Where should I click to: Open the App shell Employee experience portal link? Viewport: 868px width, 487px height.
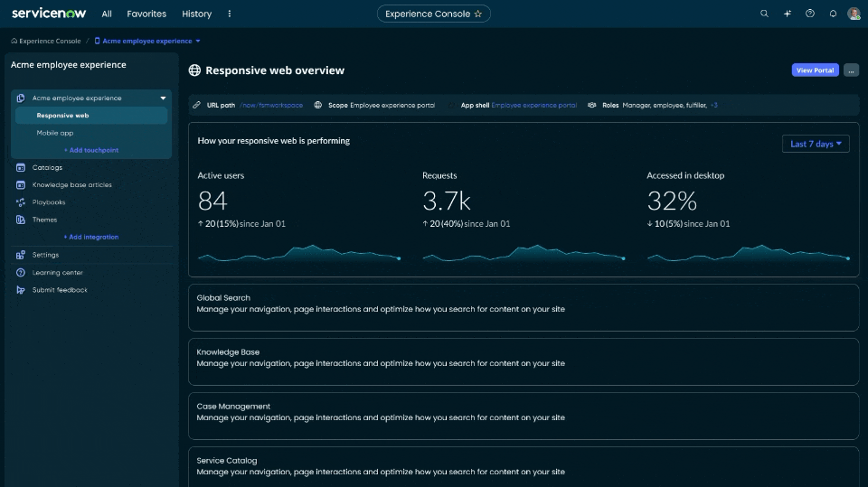[533, 105]
